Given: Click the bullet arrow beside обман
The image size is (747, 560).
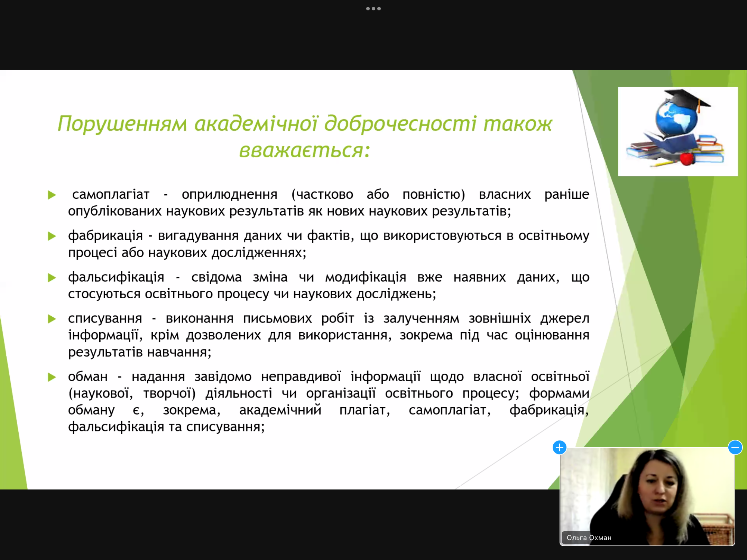Looking at the screenshot, I should pos(52,377).
